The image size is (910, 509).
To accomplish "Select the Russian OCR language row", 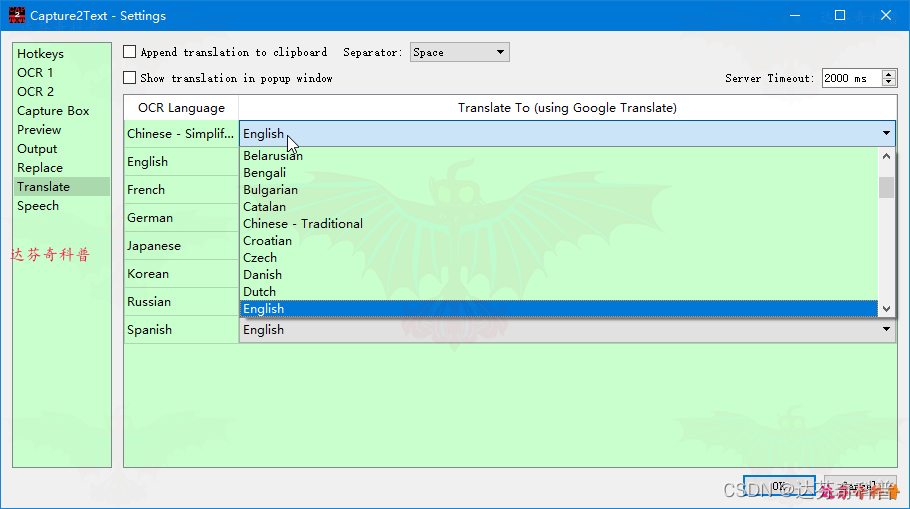I will (180, 302).
